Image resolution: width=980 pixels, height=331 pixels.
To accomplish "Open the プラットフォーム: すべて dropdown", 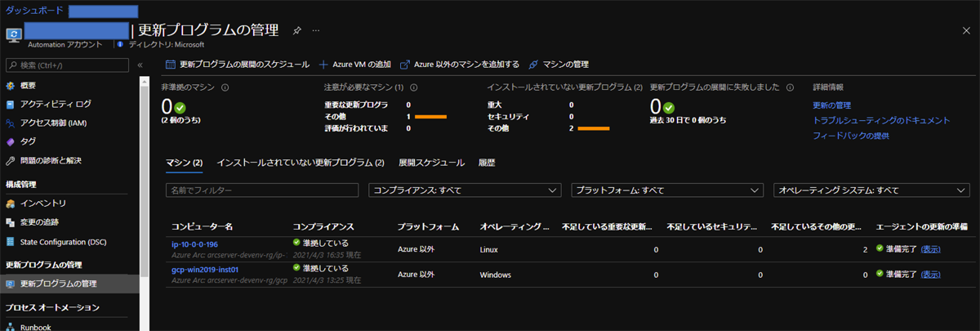I will pyautogui.click(x=667, y=190).
